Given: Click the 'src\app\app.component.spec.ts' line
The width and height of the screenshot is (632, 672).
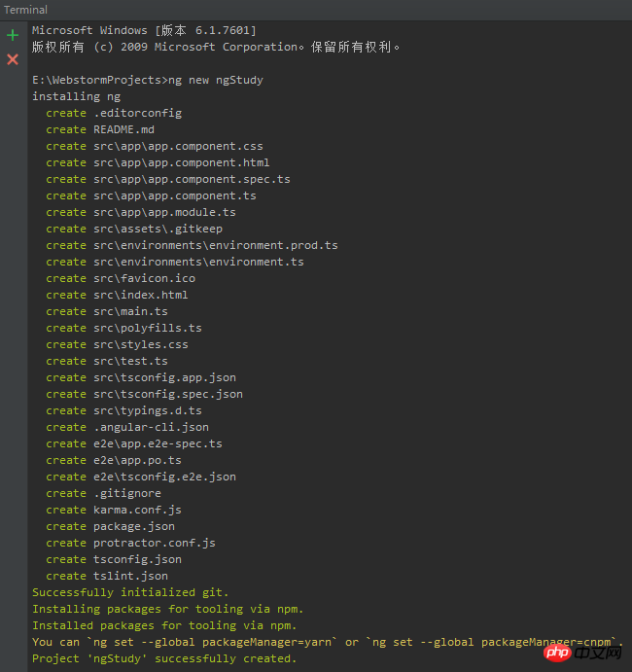Looking at the screenshot, I should [x=168, y=179].
